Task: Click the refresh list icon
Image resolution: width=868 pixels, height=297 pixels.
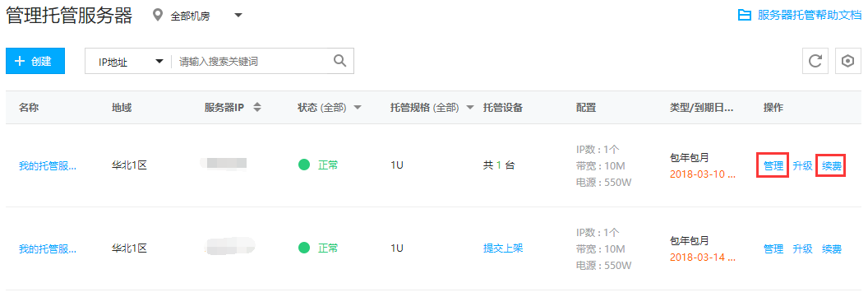Action: coord(815,61)
